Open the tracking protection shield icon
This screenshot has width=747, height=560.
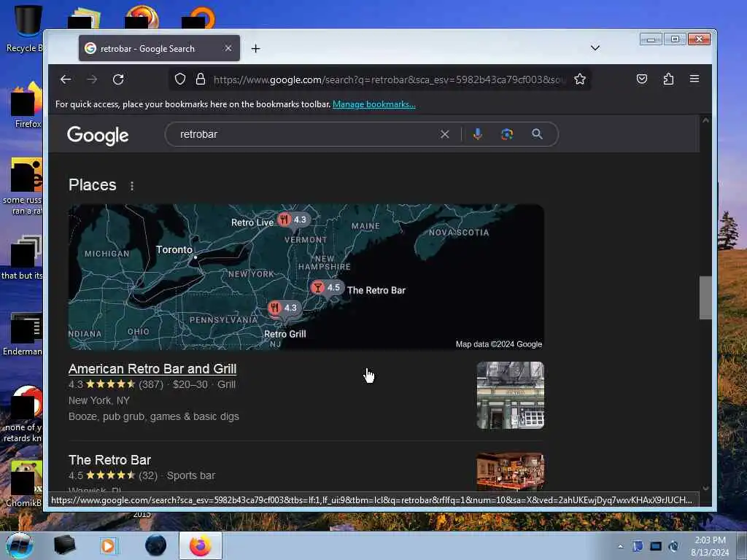click(x=179, y=79)
